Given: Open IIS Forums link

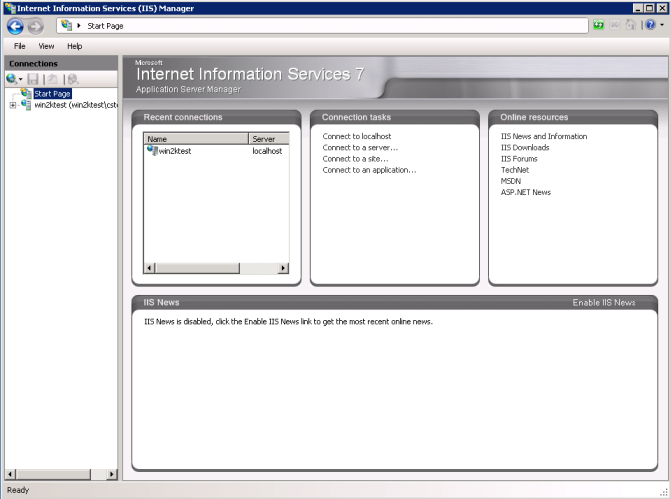Looking at the screenshot, I should point(519,159).
